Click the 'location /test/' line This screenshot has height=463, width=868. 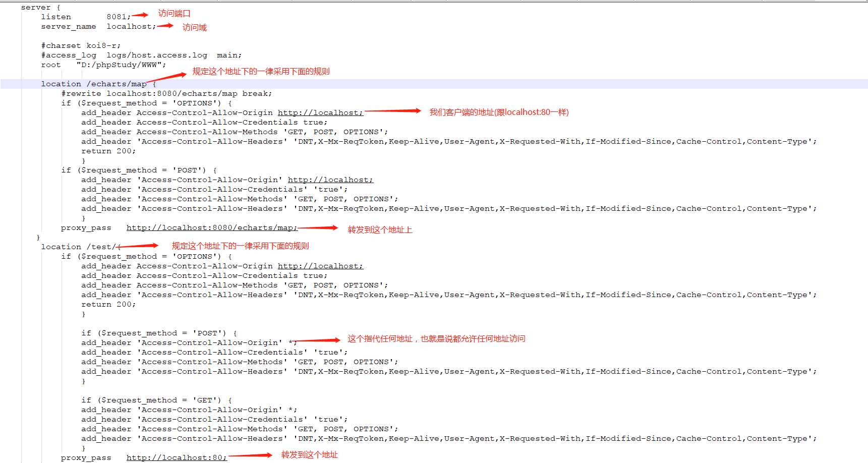click(x=81, y=247)
